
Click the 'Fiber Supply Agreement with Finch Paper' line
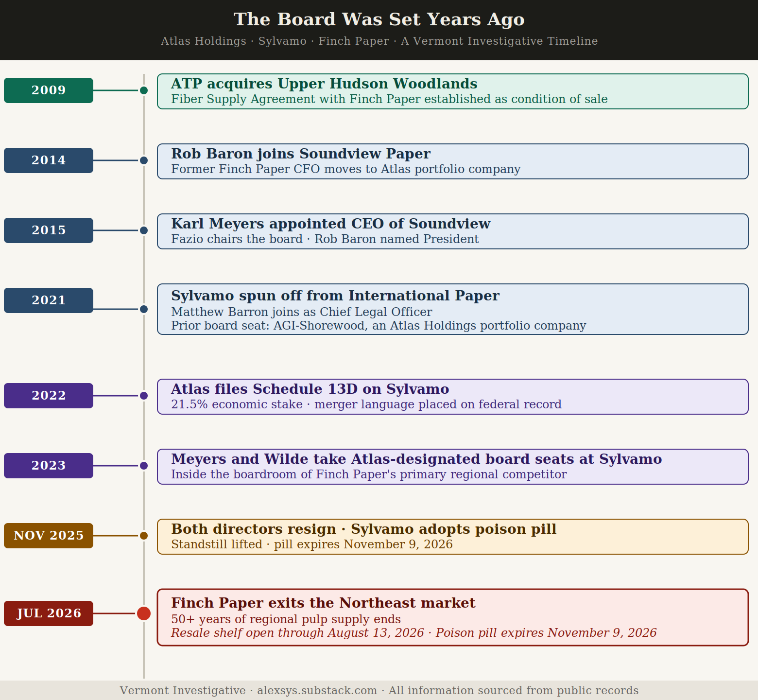pos(389,99)
